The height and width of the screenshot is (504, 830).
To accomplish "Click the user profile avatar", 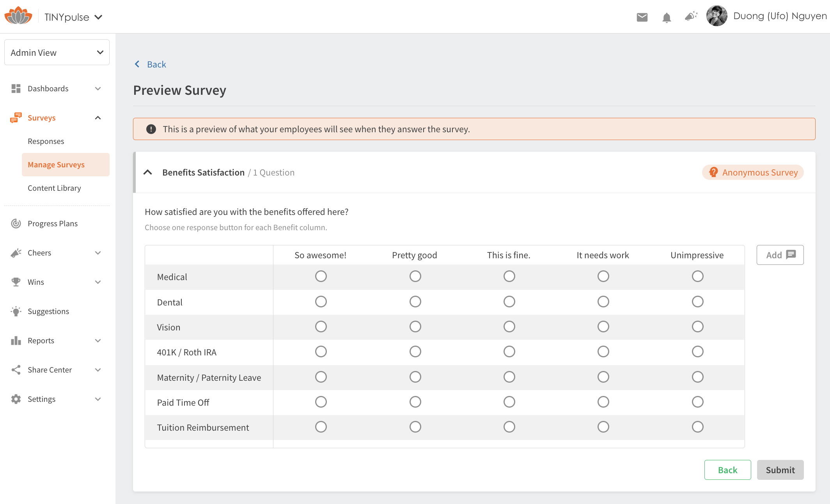I will 717,16.
